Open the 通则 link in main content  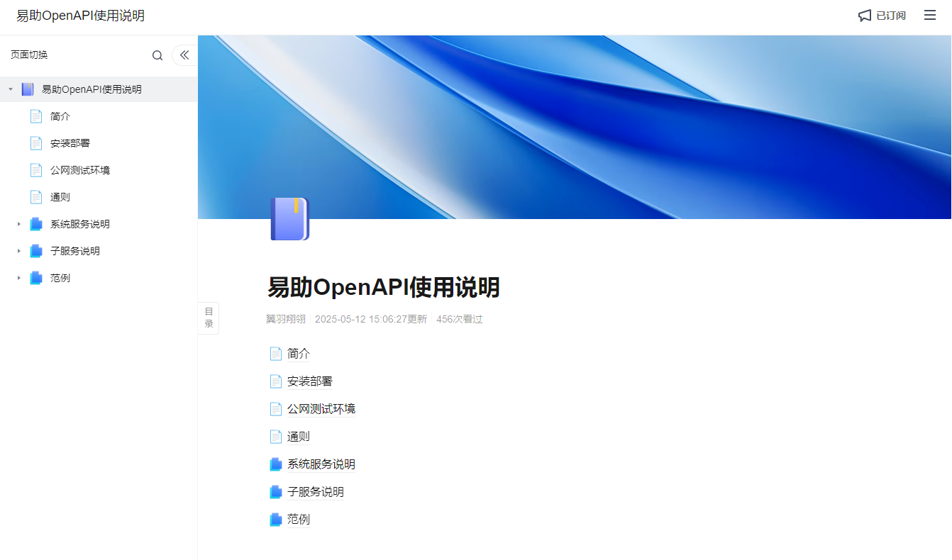(x=299, y=437)
